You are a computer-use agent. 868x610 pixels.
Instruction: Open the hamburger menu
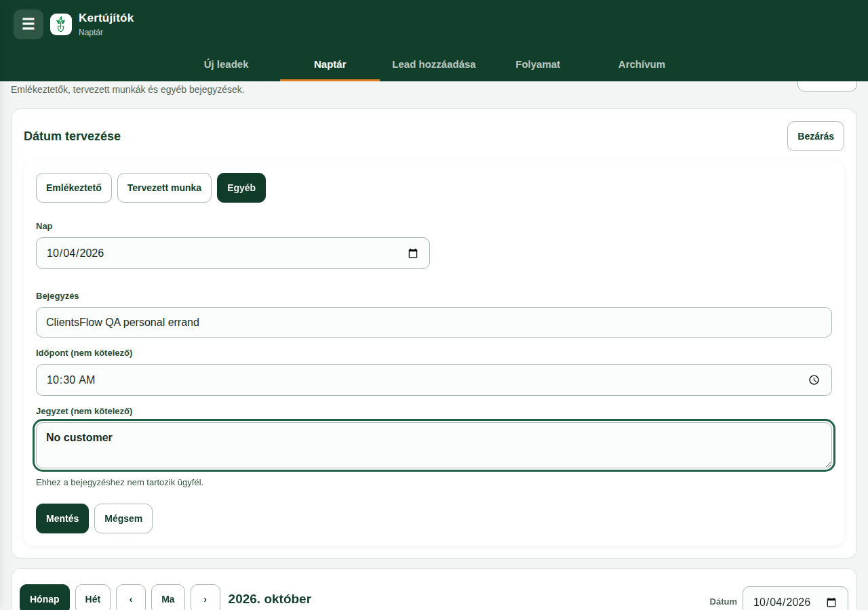(x=28, y=24)
